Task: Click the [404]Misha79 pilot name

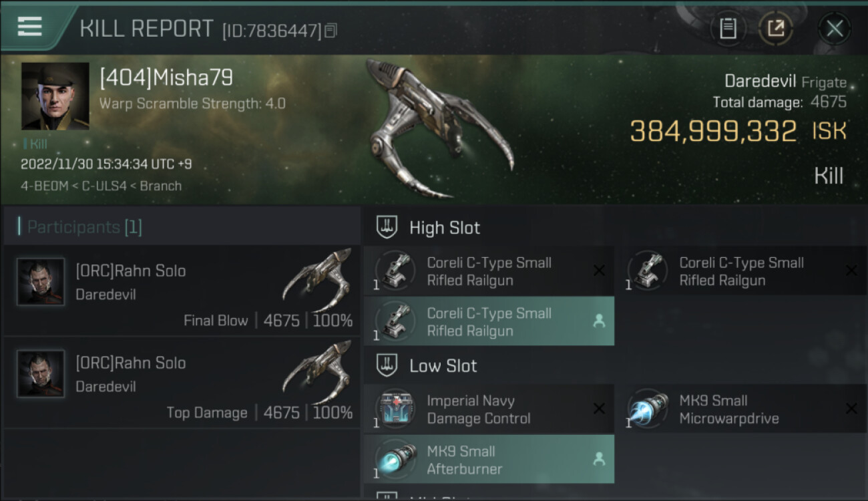Action: [x=166, y=79]
